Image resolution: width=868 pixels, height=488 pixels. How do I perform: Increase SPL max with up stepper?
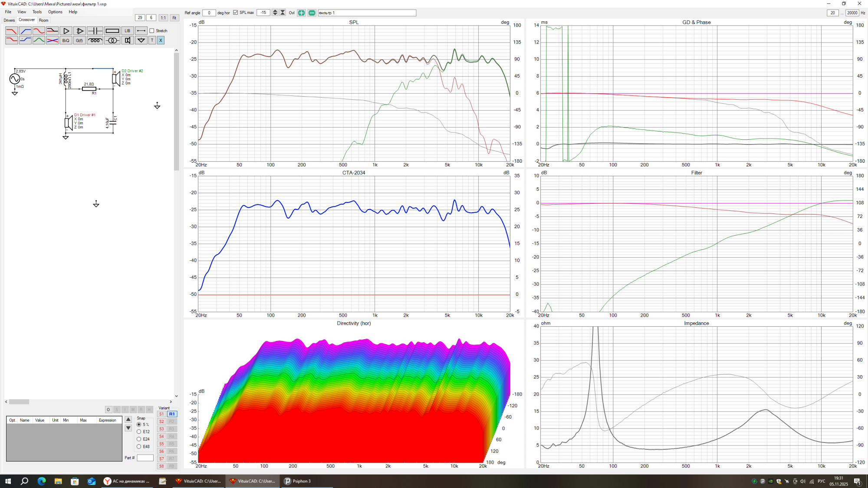[x=275, y=11]
